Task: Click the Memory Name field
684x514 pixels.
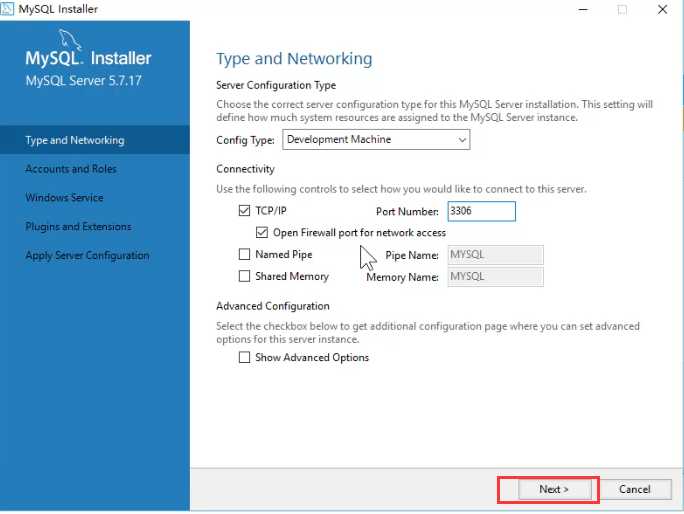Action: [x=496, y=277]
